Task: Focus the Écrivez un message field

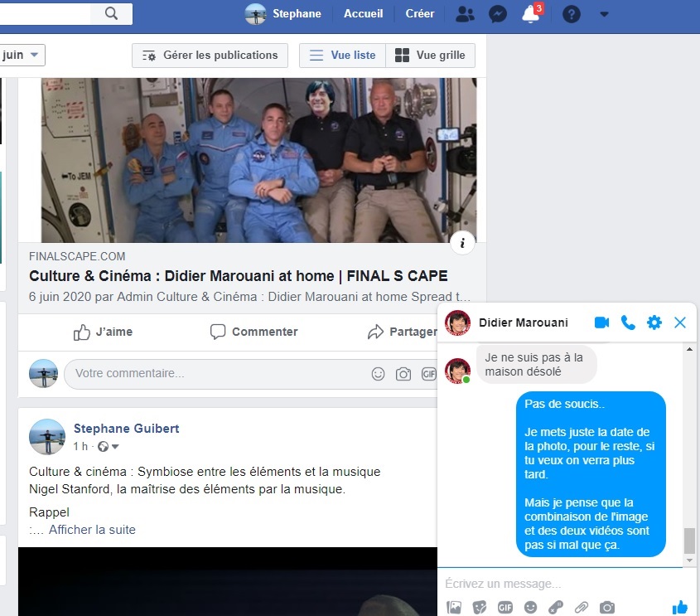Action: [x=560, y=584]
